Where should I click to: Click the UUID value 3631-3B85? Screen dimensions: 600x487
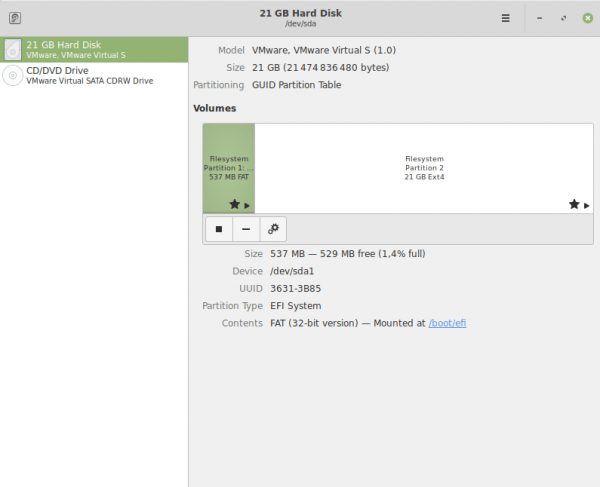pyautogui.click(x=295, y=288)
